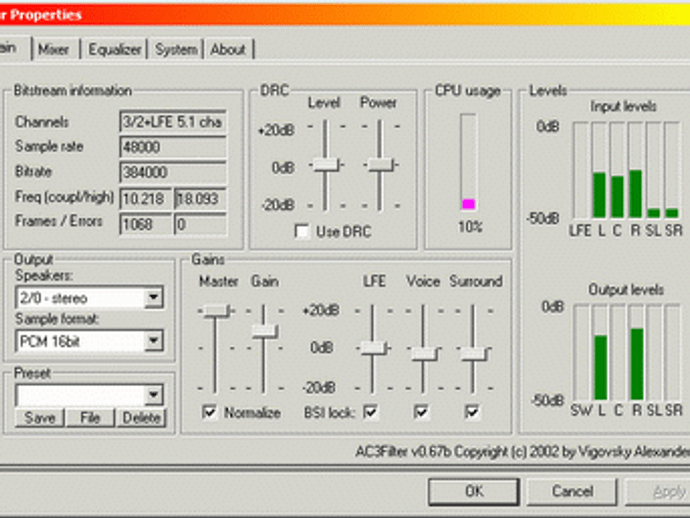Screen dimensions: 690x518
Task: Click the Channels info field
Action: [173, 121]
